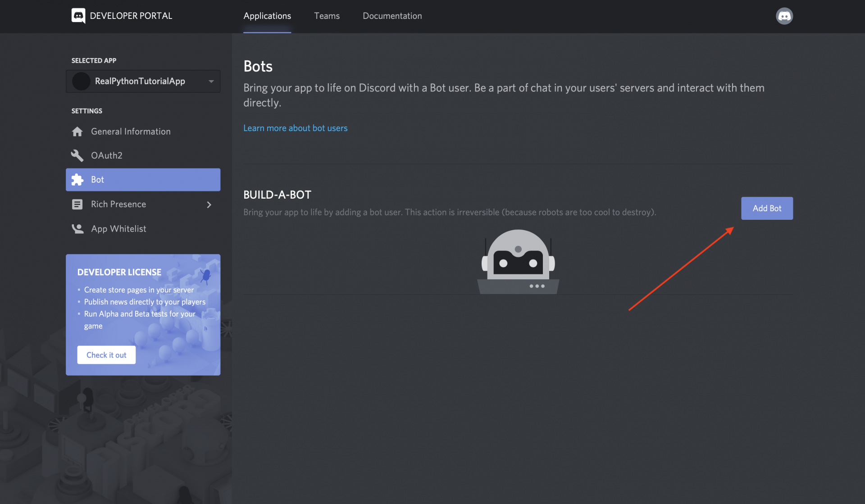The height and width of the screenshot is (504, 865).
Task: Expand the Rich Presence submenu arrow
Action: coord(209,204)
